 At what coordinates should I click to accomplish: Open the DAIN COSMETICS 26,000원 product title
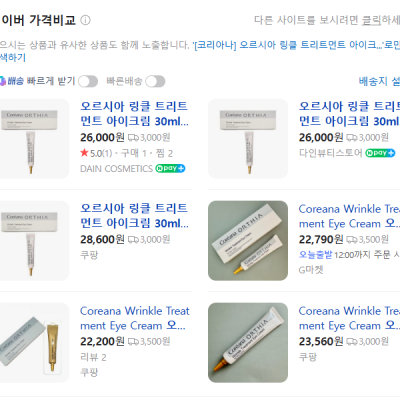(134, 114)
